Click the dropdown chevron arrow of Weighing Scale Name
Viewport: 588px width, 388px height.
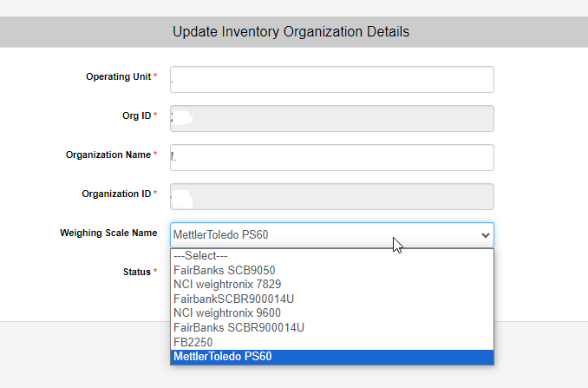(x=486, y=235)
